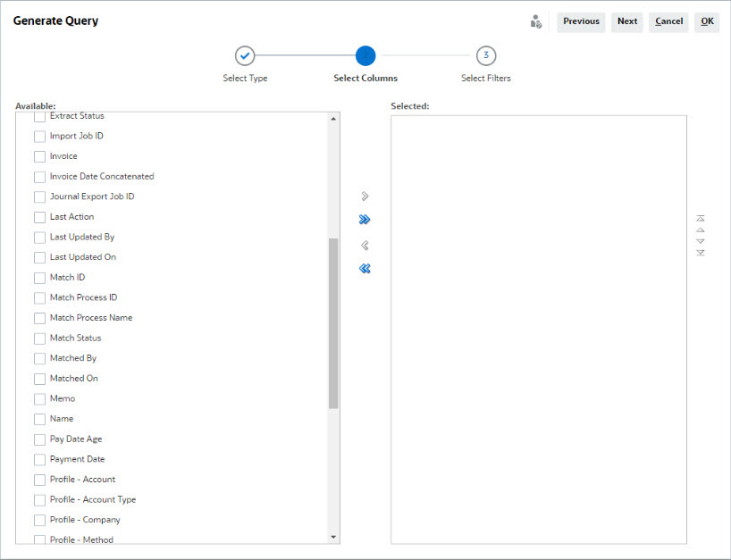Check the Match Process ID checkbox
The width and height of the screenshot is (731, 560).
pyautogui.click(x=39, y=298)
